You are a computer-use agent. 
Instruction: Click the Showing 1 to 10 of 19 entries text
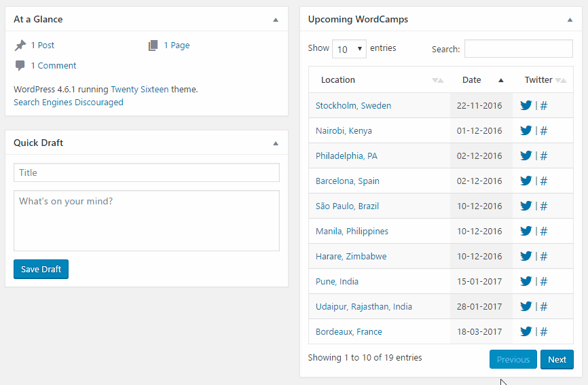(365, 358)
